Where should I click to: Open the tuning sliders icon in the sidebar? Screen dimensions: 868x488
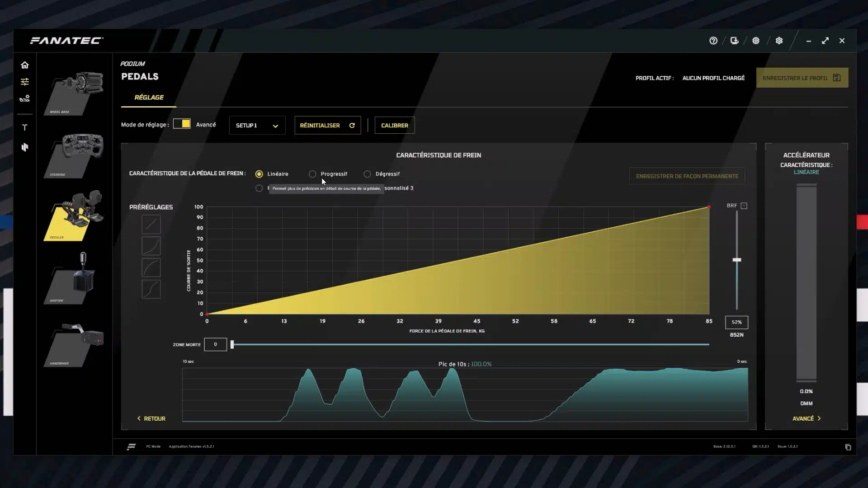click(x=25, y=82)
